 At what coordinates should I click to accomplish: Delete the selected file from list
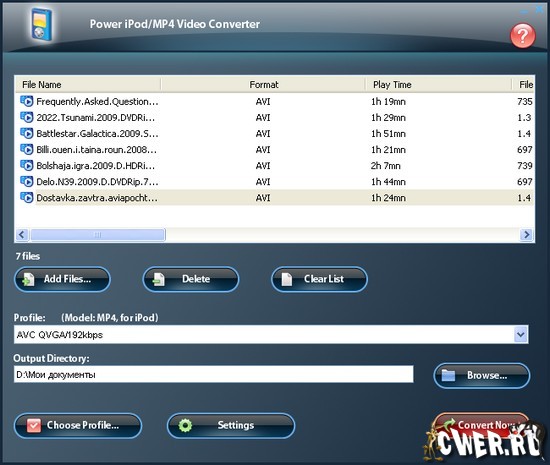(191, 279)
